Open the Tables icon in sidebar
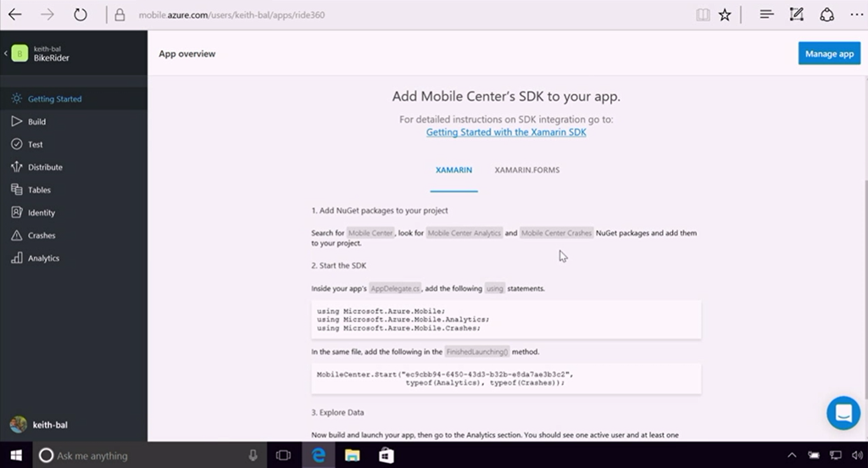 tap(16, 190)
